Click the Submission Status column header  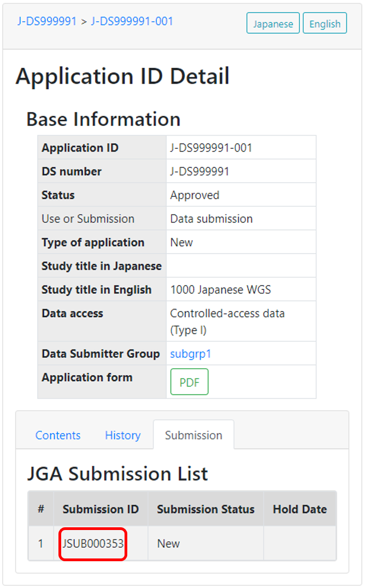205,509
